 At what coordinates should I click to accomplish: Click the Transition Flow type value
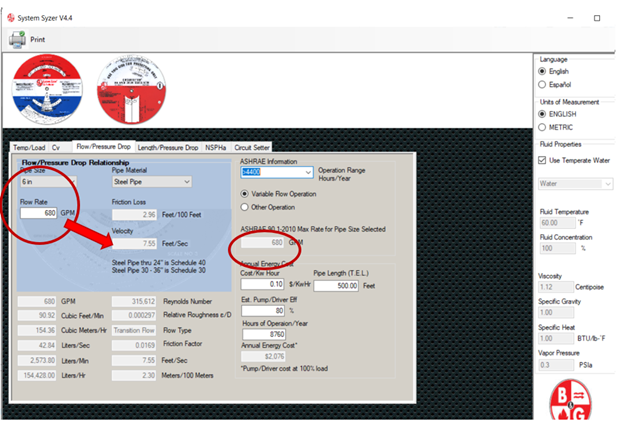pos(134,330)
